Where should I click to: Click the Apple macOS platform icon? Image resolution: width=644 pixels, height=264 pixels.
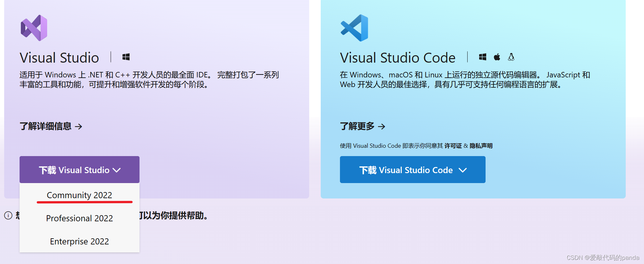point(497,57)
